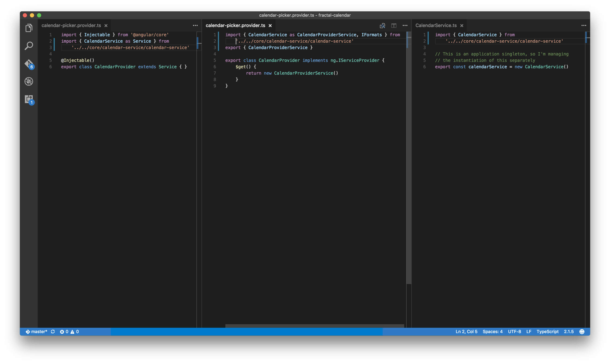
Task: Click the middle editor vertical scrollbar
Action: [409, 158]
